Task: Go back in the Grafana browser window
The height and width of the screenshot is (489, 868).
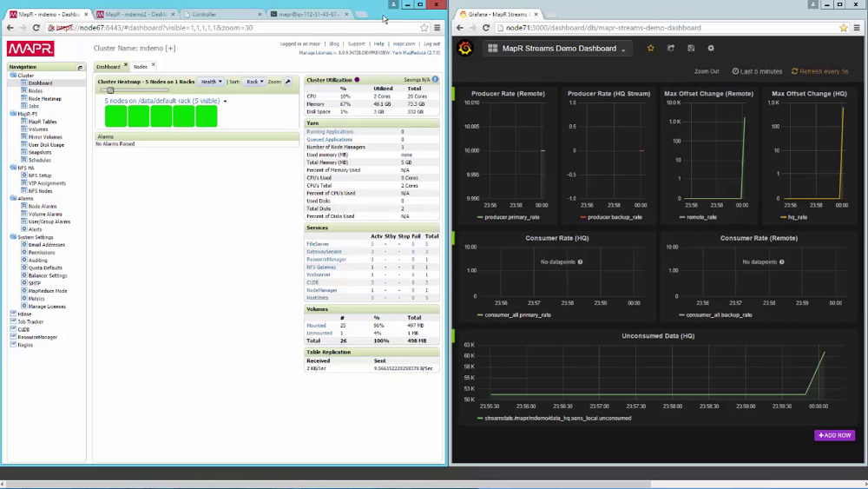Action: (x=460, y=28)
